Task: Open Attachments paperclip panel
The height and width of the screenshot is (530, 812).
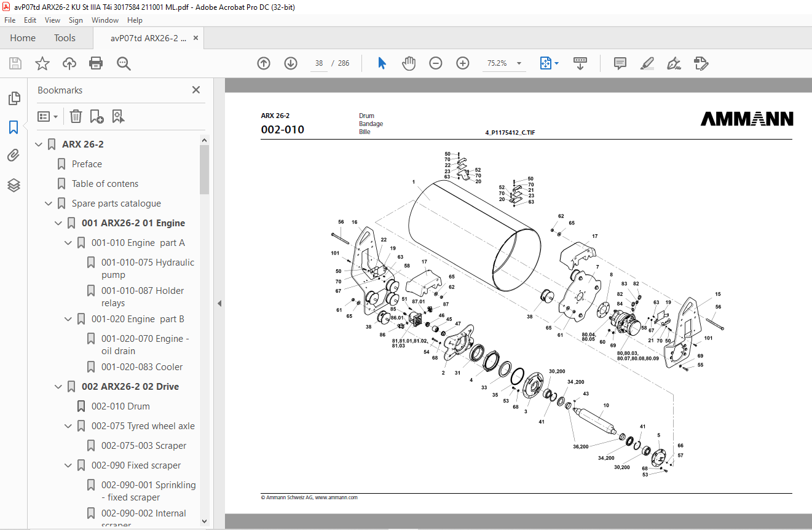Action: pos(14,156)
